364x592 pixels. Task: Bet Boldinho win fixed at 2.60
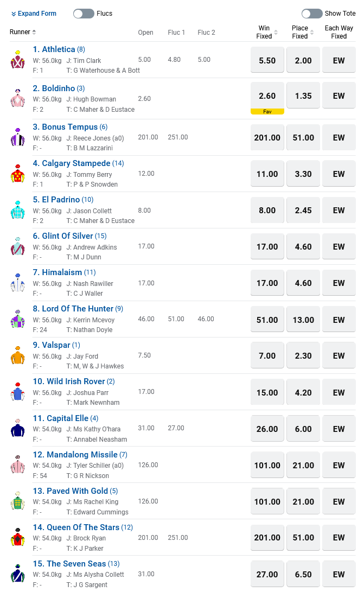(267, 96)
